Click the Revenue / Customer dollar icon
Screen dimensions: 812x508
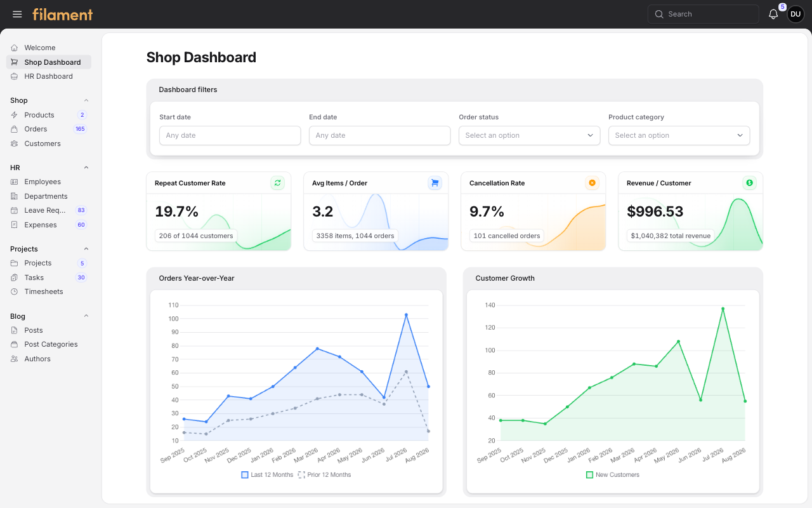coord(749,183)
